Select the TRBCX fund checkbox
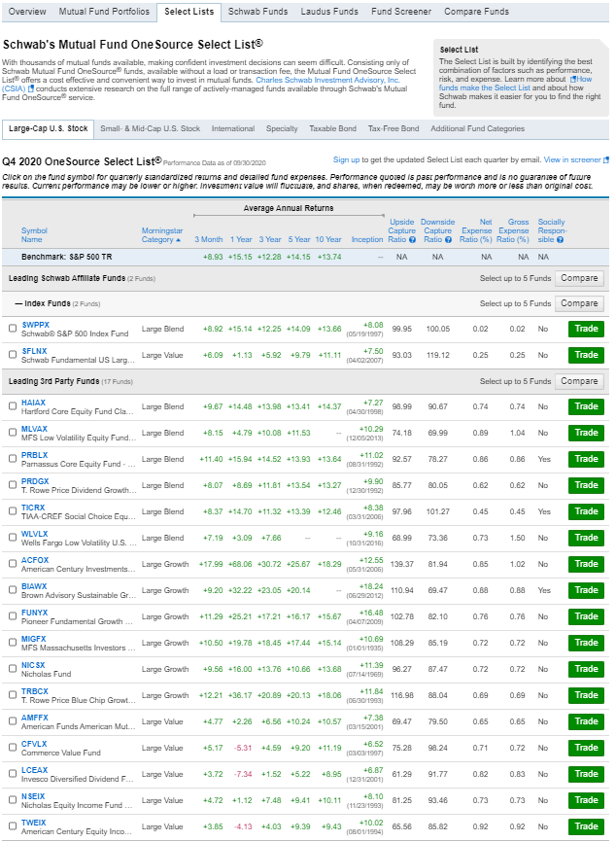The width and height of the screenshot is (616, 842). (13, 695)
